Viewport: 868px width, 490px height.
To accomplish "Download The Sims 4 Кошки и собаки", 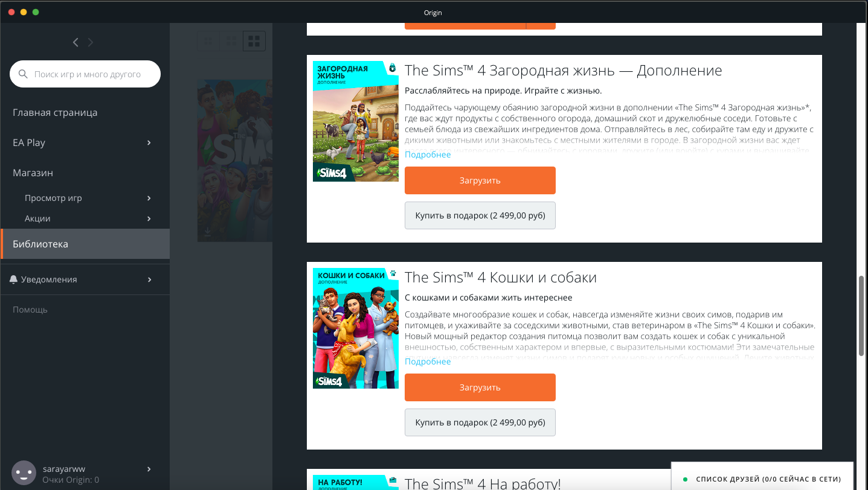I will (480, 387).
